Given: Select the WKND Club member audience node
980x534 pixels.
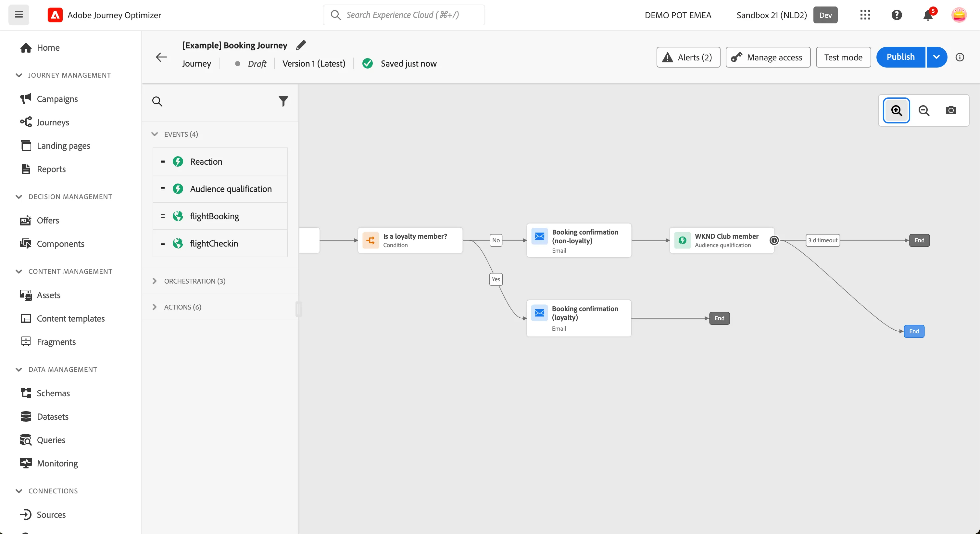Looking at the screenshot, I should 722,240.
